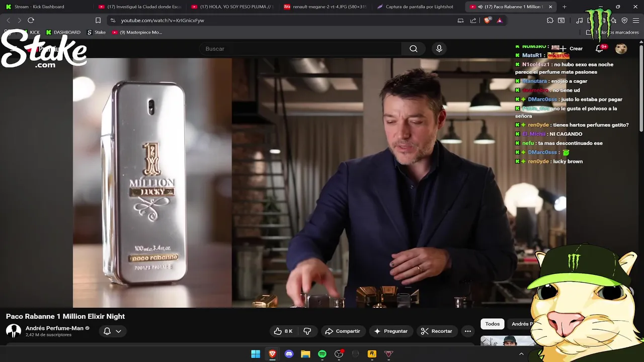The image size is (644, 362).
Task: Open File Explorer from the taskbar
Action: 305,354
